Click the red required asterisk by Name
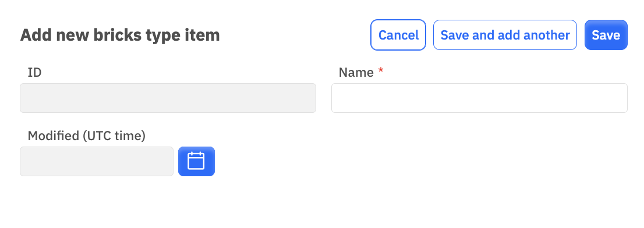 coord(381,72)
